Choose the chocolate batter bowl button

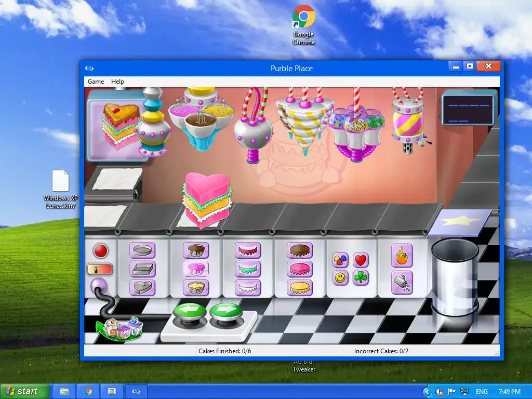(196, 251)
